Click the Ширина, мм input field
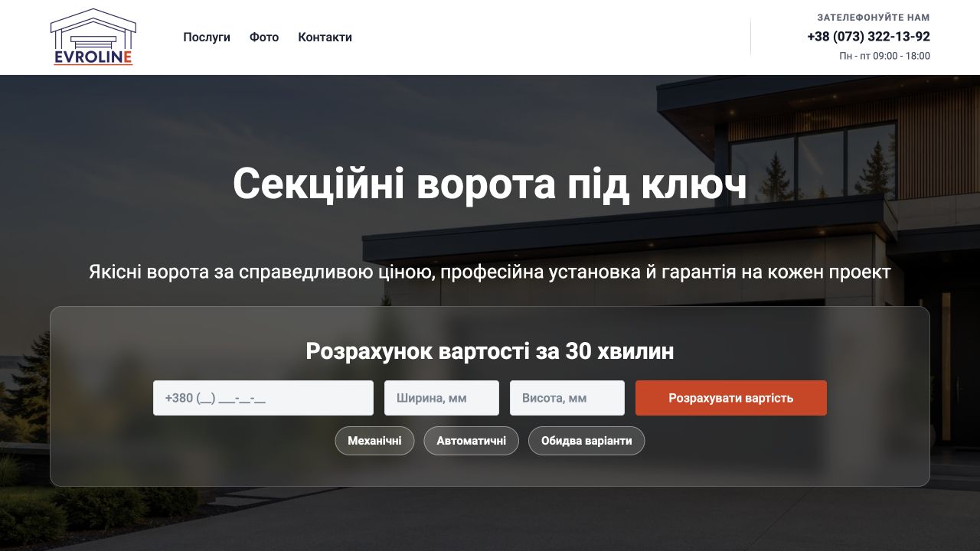Image resolution: width=980 pixels, height=551 pixels. click(442, 398)
